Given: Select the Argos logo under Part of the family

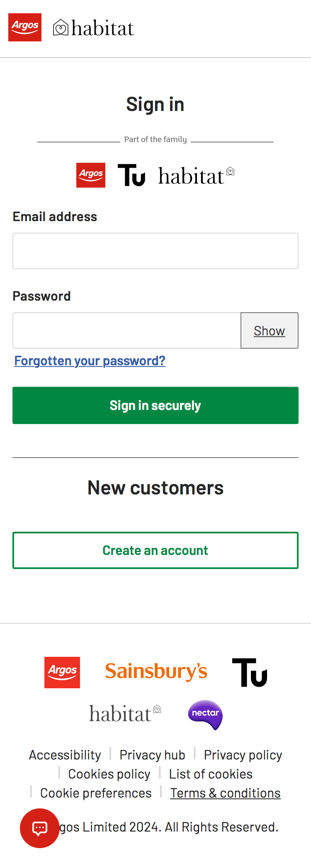Looking at the screenshot, I should pos(90,175).
